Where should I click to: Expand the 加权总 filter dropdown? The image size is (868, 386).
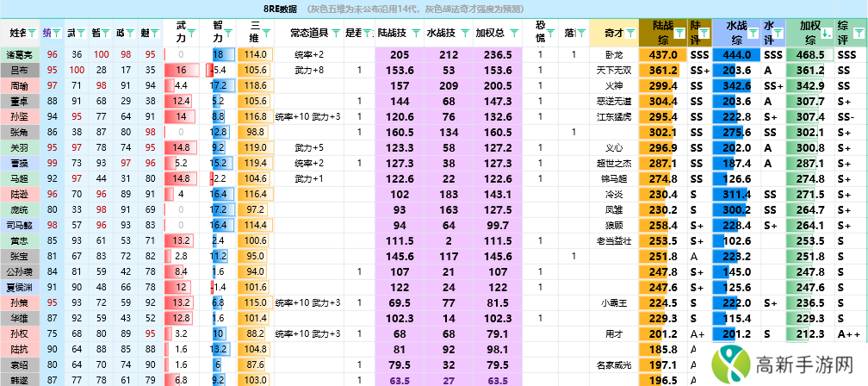point(514,34)
